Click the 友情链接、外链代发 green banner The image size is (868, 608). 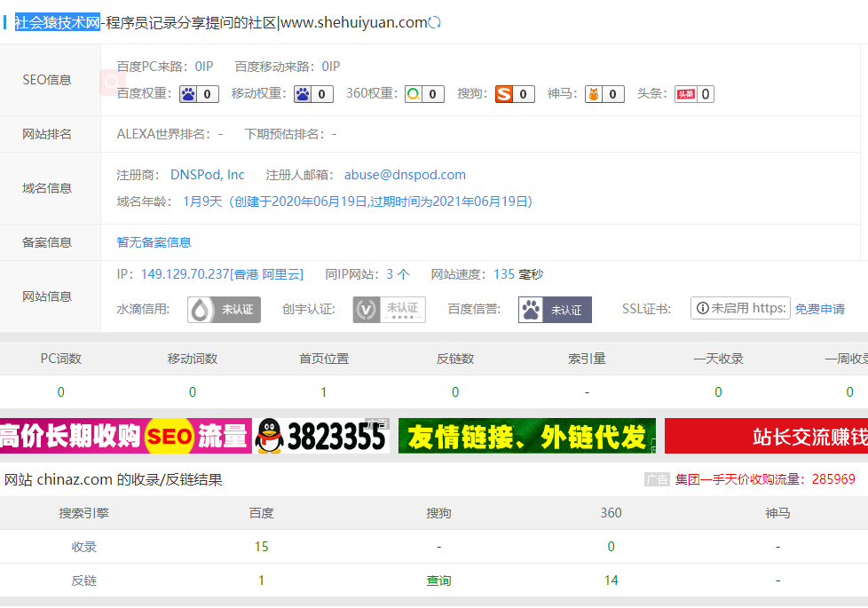tap(527, 436)
